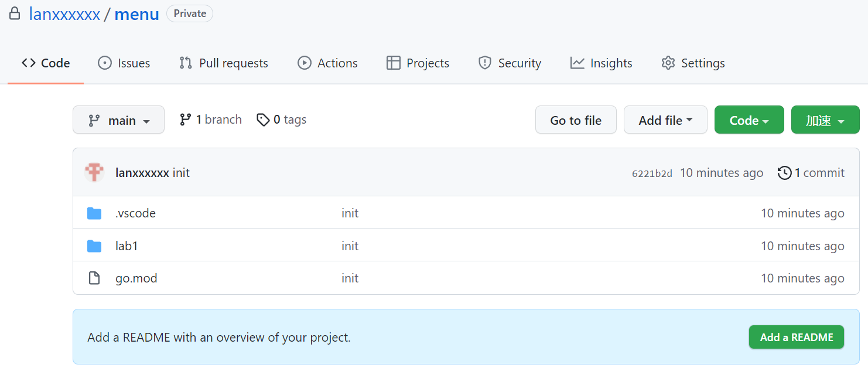Image resolution: width=868 pixels, height=368 pixels.
Task: Click the tags label icon
Action: point(263,120)
